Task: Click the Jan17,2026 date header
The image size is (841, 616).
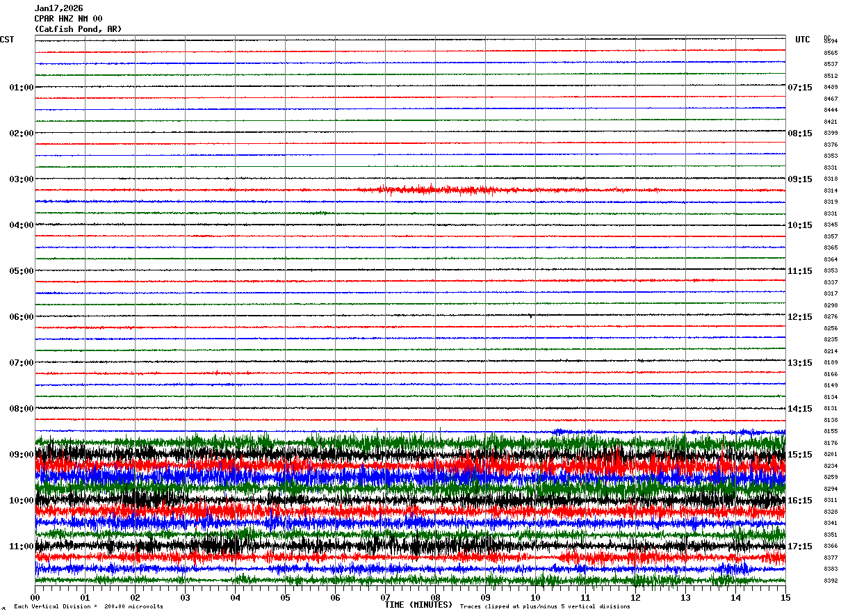Action: pos(58,8)
